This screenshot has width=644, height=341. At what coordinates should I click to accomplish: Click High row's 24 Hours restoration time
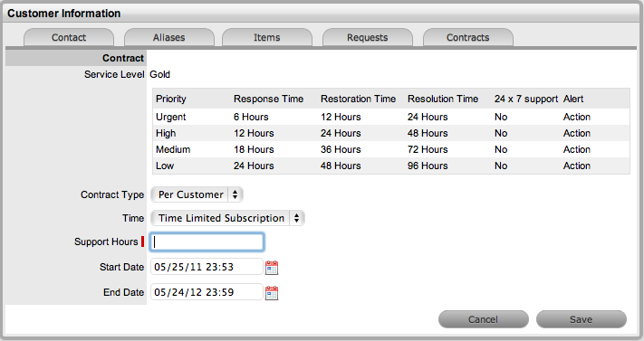[x=341, y=133]
